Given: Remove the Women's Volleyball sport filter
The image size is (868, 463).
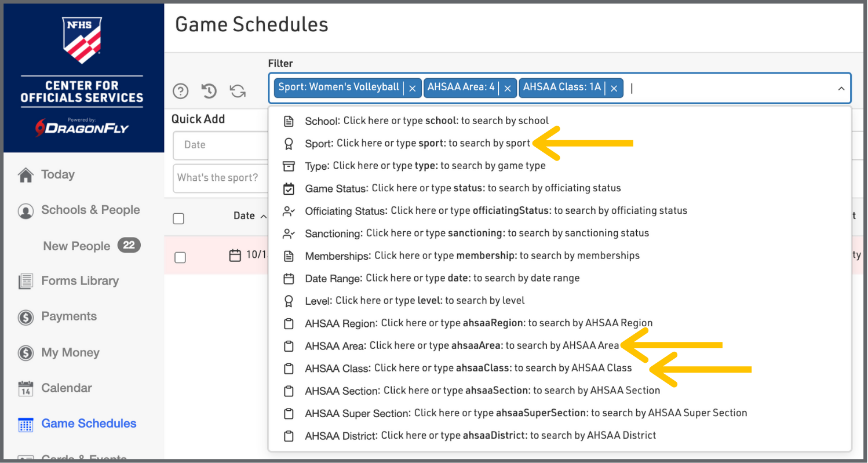Looking at the screenshot, I should point(413,88).
